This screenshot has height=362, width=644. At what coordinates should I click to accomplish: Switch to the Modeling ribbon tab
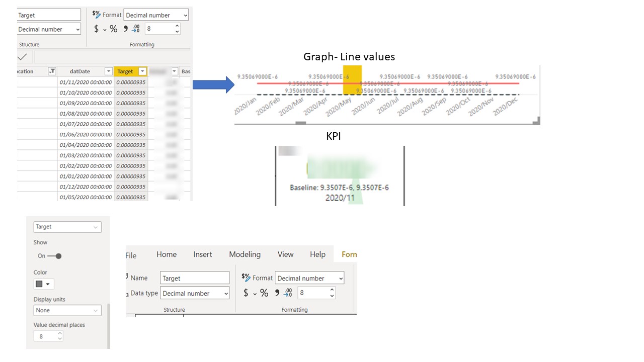click(245, 254)
